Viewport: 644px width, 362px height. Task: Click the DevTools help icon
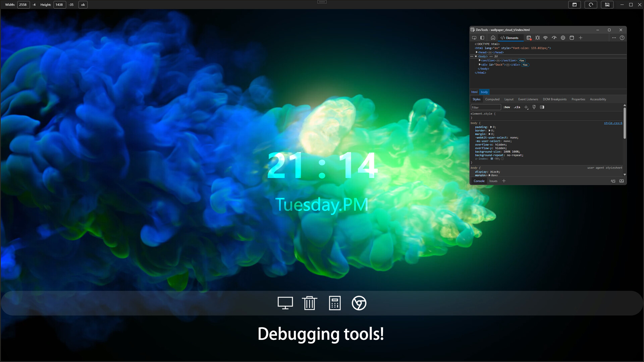click(622, 38)
